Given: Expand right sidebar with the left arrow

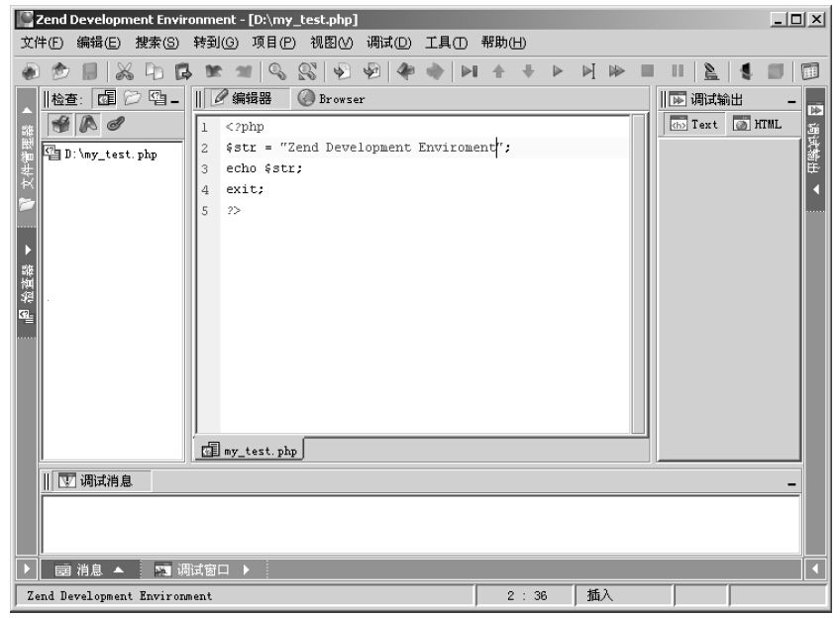Looking at the screenshot, I should [x=816, y=189].
